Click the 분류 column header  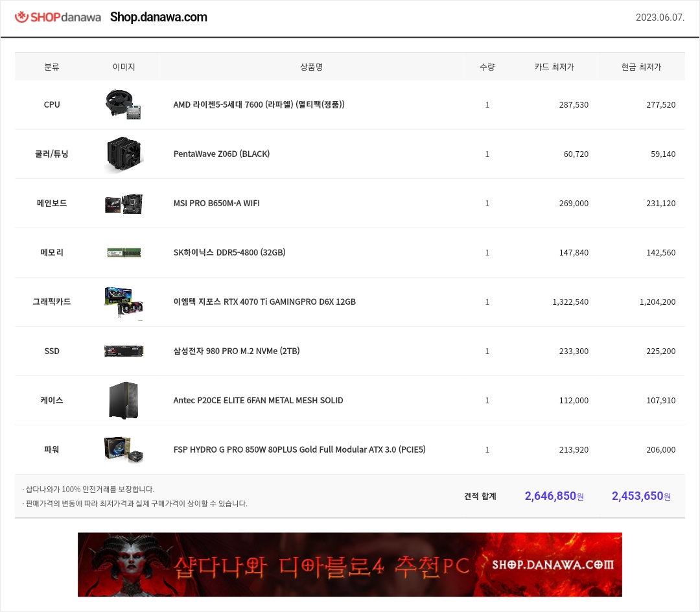(x=52, y=67)
